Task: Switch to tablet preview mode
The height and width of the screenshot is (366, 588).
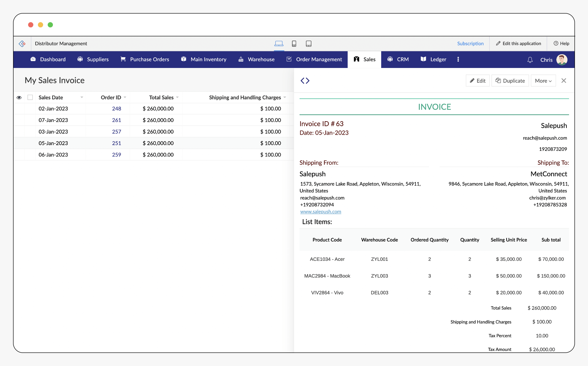Action: [308, 43]
